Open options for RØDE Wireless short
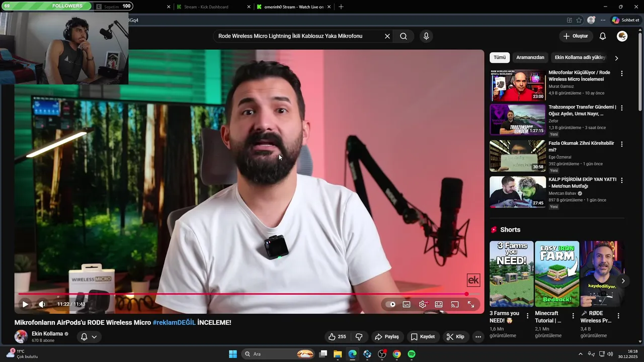This screenshot has height=362, width=644. [x=618, y=316]
